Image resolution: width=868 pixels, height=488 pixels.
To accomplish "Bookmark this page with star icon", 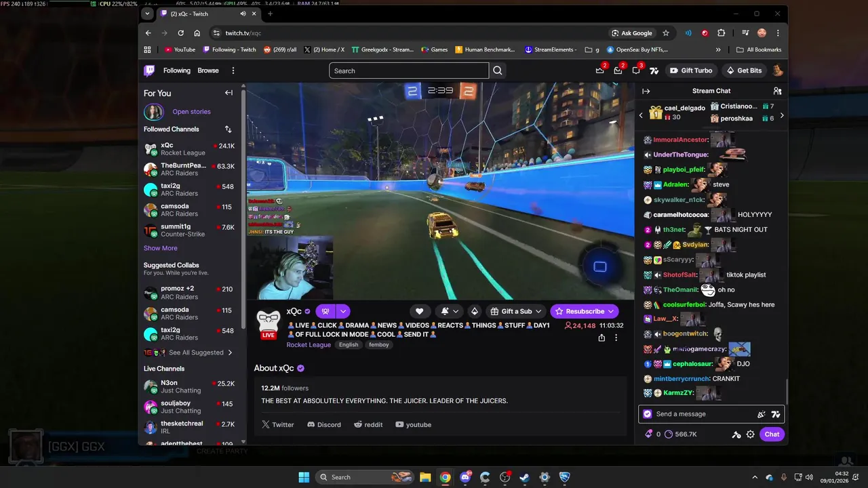I will pyautogui.click(x=666, y=33).
